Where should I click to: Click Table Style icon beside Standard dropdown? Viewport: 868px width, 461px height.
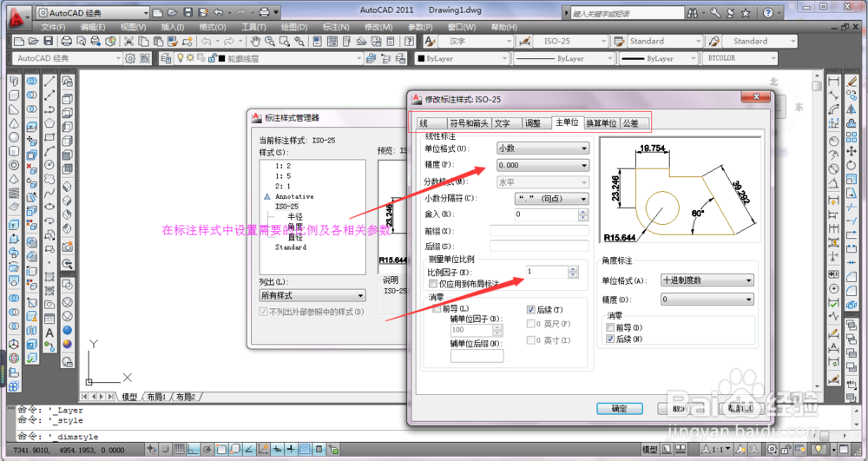620,41
